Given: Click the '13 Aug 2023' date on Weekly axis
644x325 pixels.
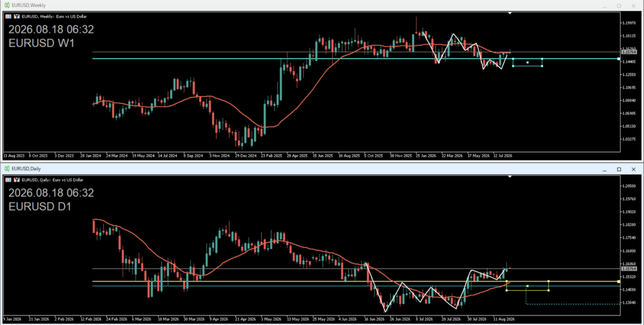Looking at the screenshot, I should (x=14, y=156).
